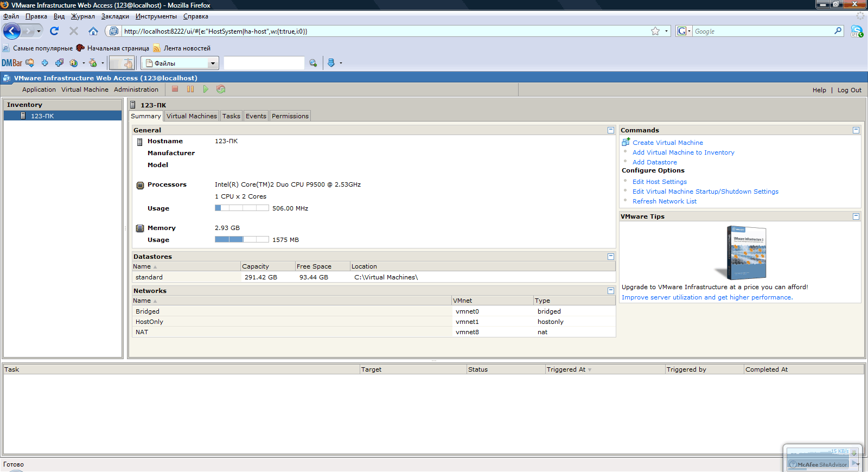
Task: Click the Firefox reload page icon
Action: pos(54,31)
